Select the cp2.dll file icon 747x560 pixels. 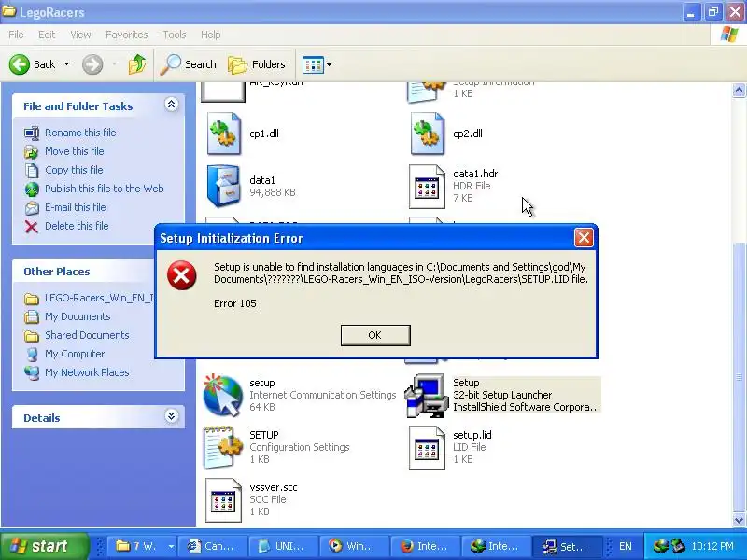(x=428, y=133)
